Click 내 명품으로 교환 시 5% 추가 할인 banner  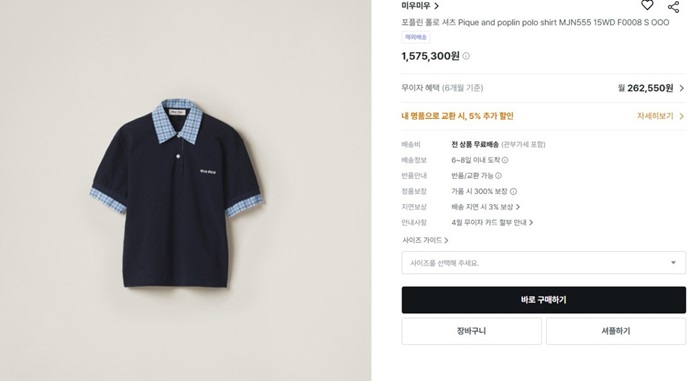458,116
